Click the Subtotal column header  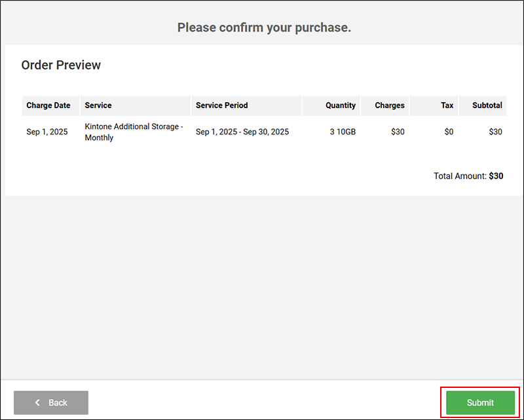487,105
